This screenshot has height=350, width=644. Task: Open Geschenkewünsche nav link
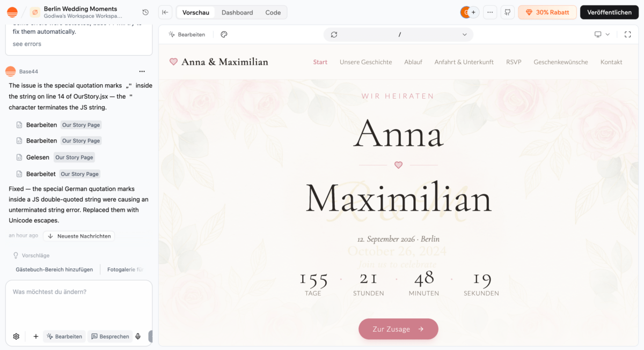tap(561, 62)
